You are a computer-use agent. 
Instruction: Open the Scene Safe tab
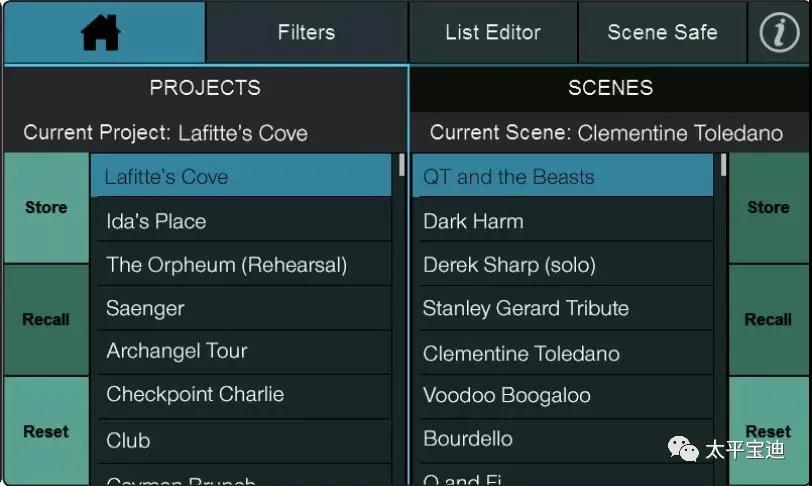(x=662, y=32)
